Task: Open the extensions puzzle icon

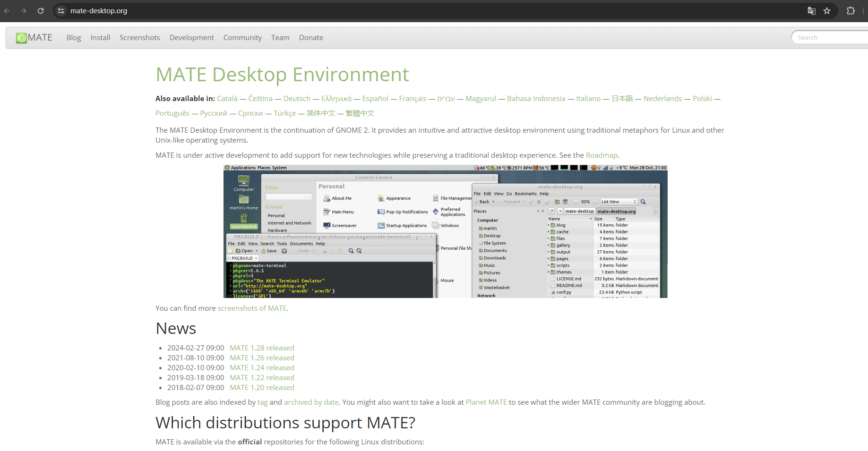Action: [x=851, y=11]
